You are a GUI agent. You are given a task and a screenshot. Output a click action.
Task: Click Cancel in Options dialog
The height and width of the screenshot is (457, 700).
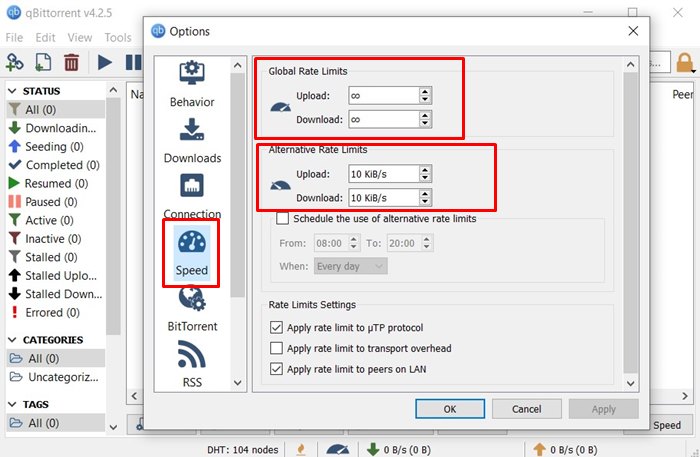click(527, 409)
